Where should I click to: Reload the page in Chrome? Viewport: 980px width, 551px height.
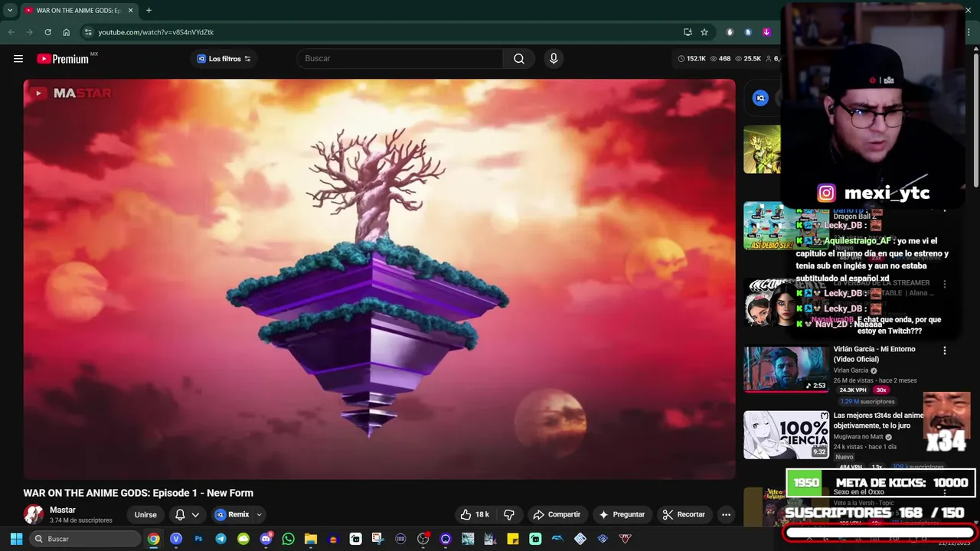(x=47, y=32)
